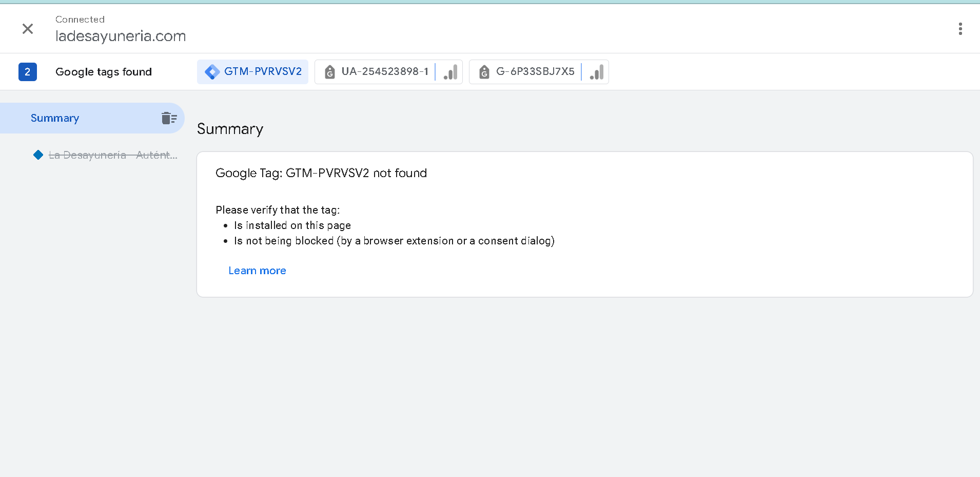This screenshot has height=477, width=980.
Task: Open analytics bar chart icon for UA-254523898-1
Action: click(x=450, y=72)
